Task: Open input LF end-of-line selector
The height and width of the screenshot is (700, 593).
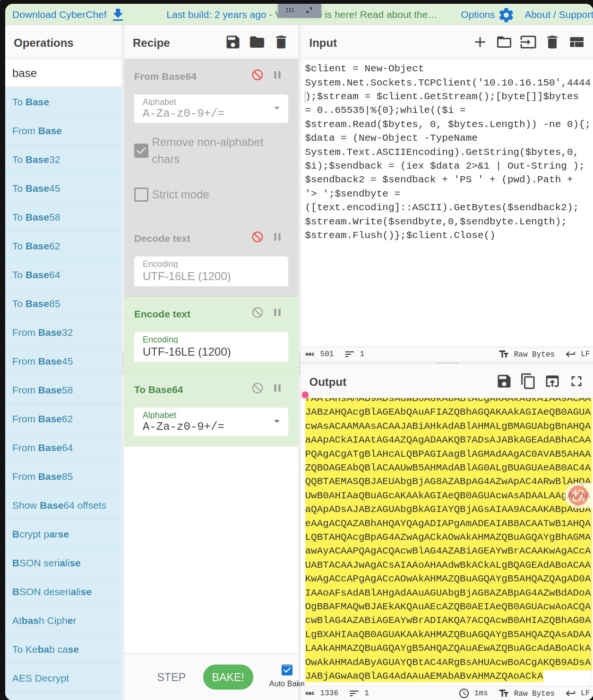Action: [578, 354]
